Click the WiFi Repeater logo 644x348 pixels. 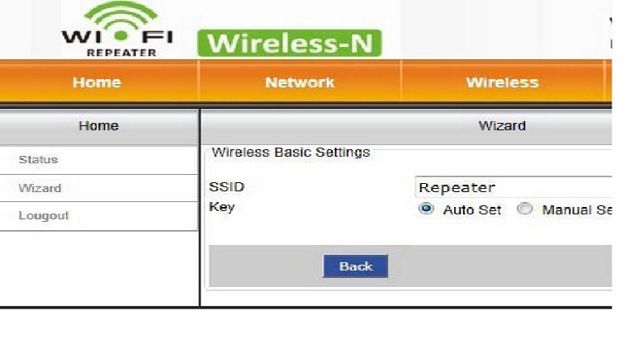pos(118,30)
